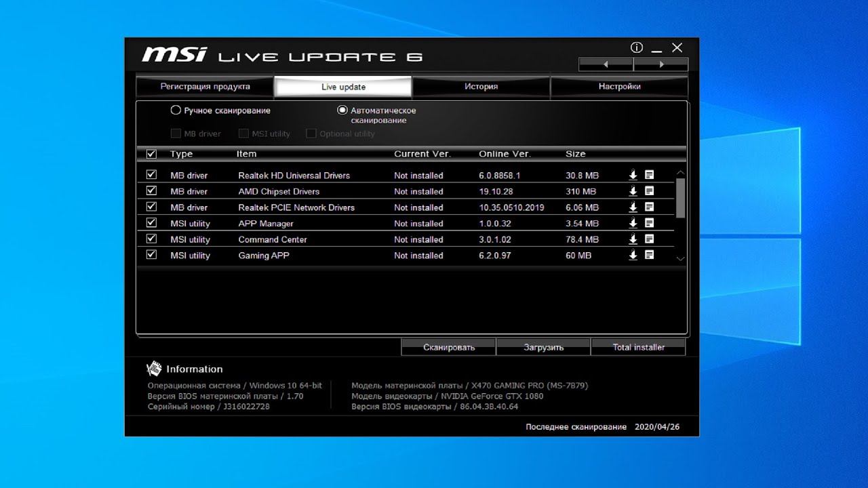Viewport: 868px width, 488px height.
Task: Open the Регистрация продукта tab
Action: pyautogui.click(x=205, y=87)
